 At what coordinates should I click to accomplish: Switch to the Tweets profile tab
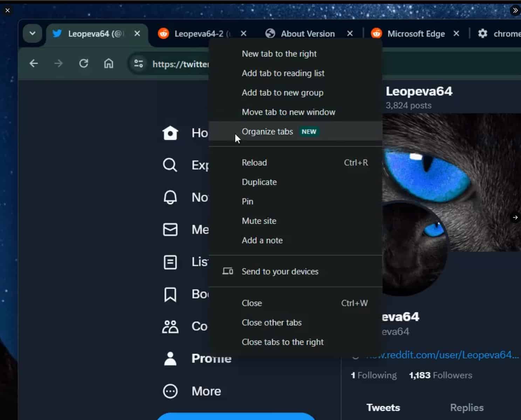coord(383,407)
